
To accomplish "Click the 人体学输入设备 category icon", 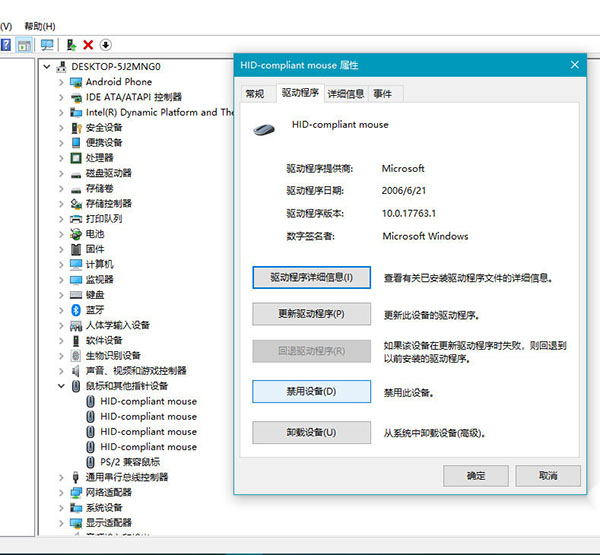I will [76, 326].
